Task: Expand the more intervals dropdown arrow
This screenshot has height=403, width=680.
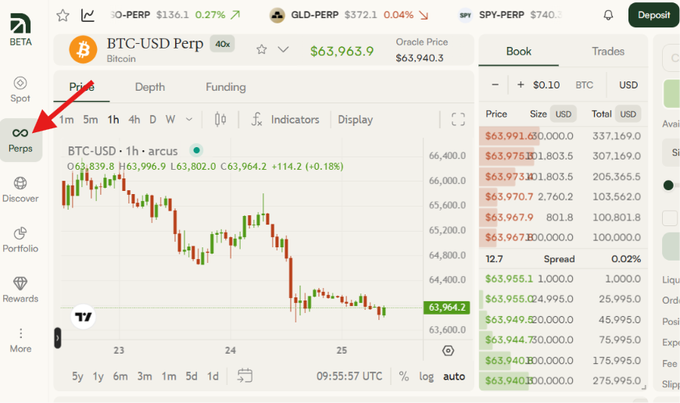Action: tap(189, 119)
